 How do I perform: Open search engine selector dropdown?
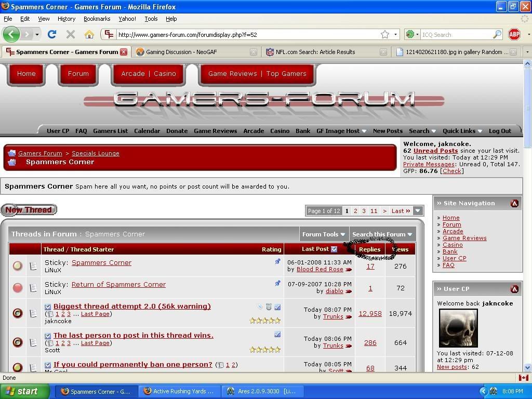click(x=412, y=34)
